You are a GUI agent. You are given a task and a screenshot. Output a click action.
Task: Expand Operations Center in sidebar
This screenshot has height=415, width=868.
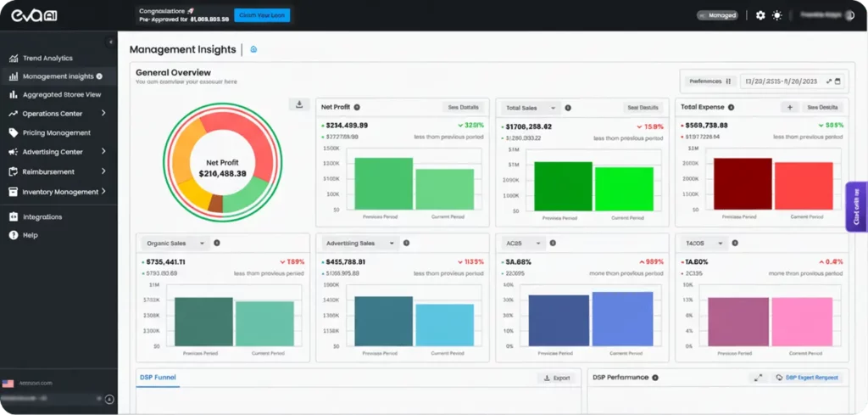103,113
